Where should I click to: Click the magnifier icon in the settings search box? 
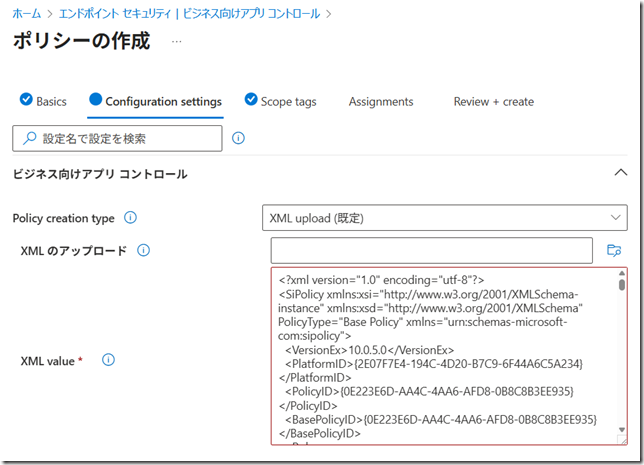coord(30,138)
